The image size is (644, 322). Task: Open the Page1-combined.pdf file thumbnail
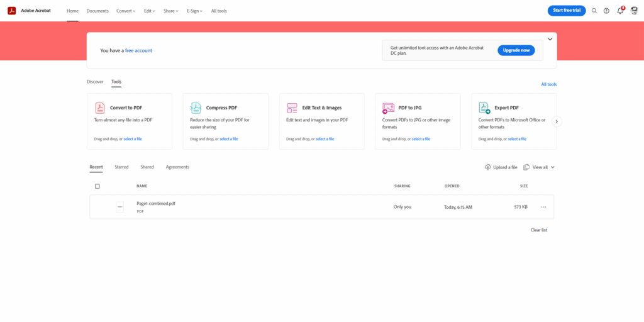[120, 207]
